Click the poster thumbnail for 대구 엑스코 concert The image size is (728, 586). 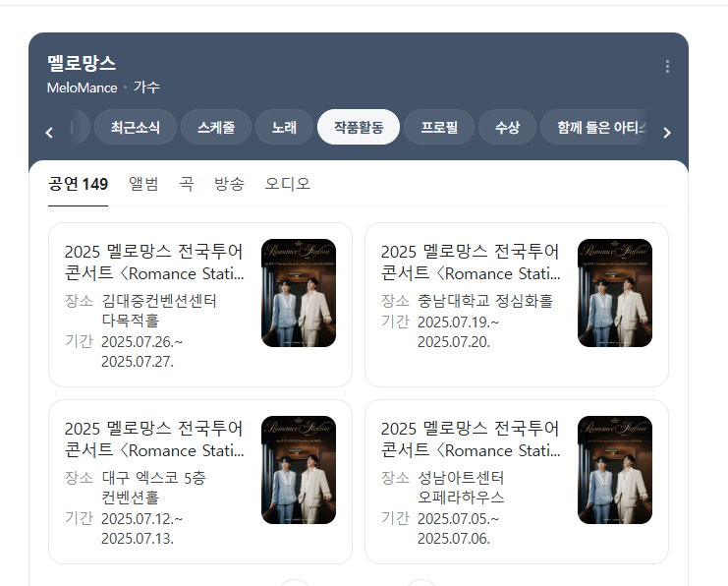pyautogui.click(x=299, y=470)
